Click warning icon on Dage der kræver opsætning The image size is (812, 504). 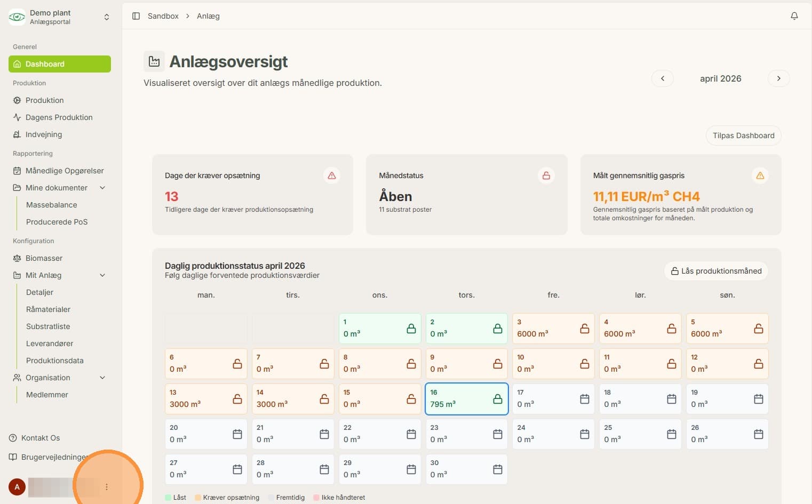point(332,175)
